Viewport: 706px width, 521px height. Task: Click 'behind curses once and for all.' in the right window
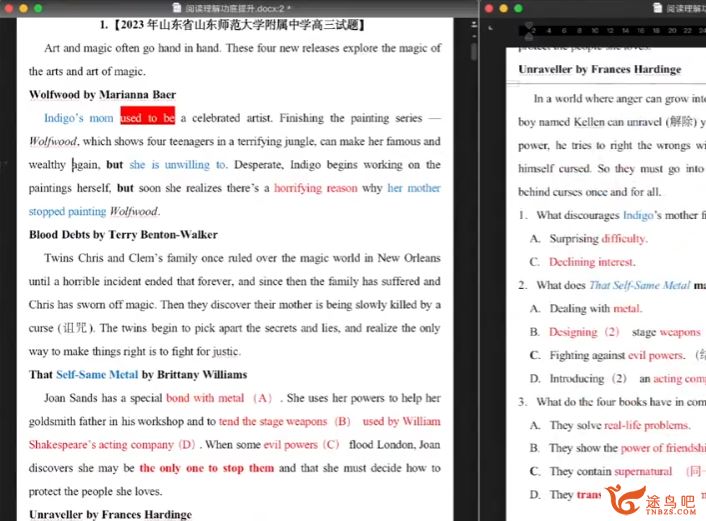coord(589,192)
